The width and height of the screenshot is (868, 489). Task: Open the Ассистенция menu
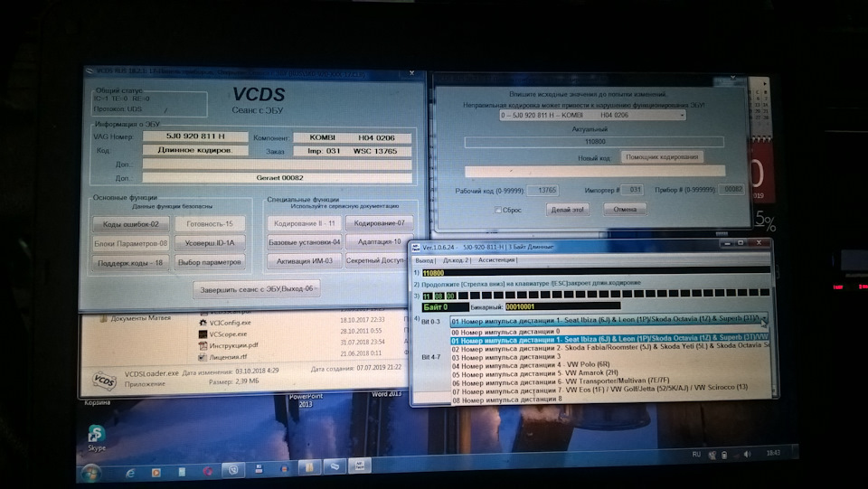(x=496, y=260)
